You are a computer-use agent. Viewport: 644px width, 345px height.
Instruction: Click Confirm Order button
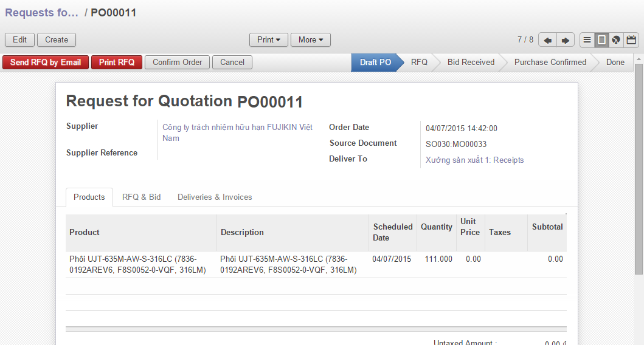point(177,63)
